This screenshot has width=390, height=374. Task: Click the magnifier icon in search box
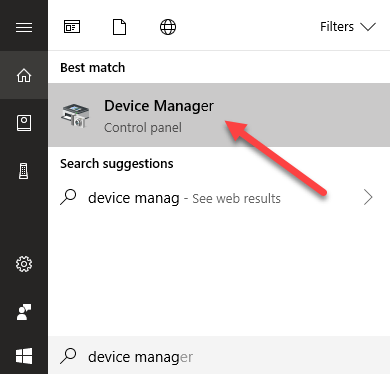point(68,356)
